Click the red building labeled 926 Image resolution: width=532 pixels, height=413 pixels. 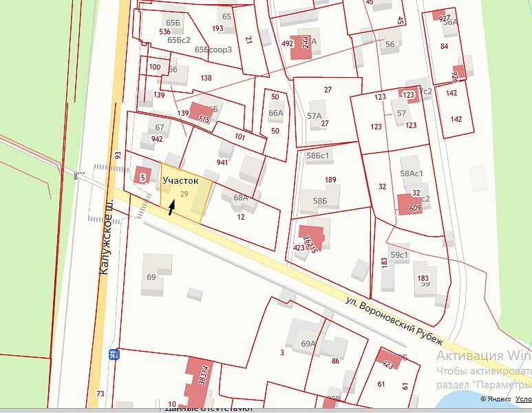point(458,72)
